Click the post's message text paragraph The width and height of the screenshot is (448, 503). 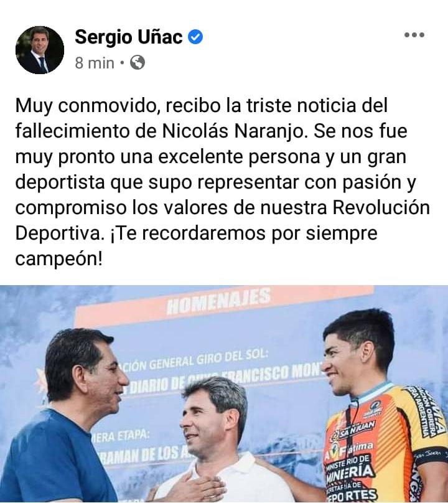tap(223, 182)
